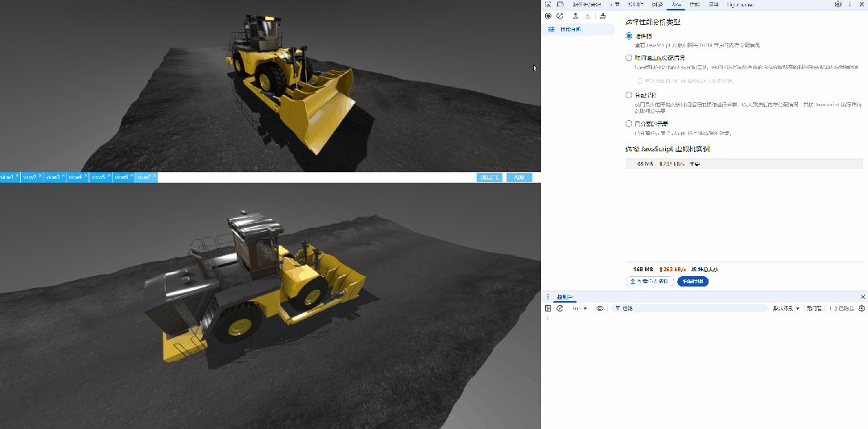Switch to the view4 tab
This screenshot has height=429, width=868.
[76, 177]
